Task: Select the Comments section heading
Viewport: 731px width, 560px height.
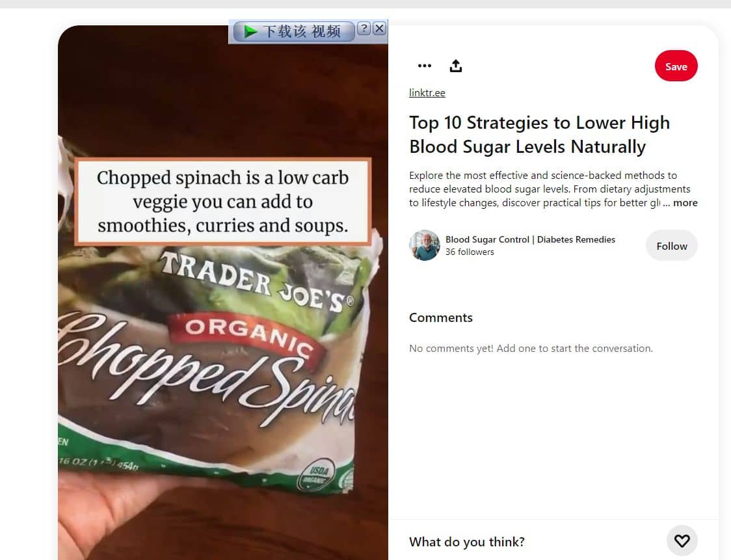Action: point(440,317)
